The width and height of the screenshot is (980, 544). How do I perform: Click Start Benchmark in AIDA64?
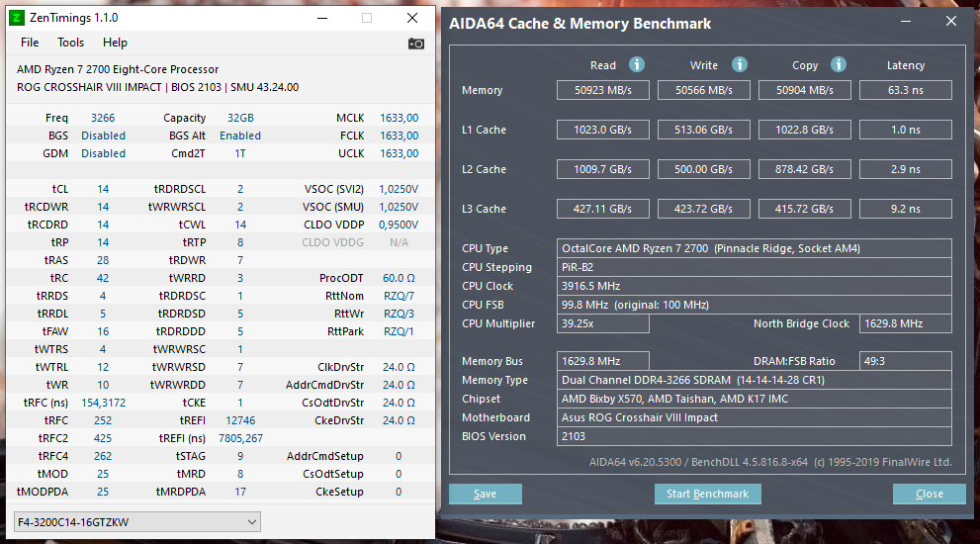[707, 494]
